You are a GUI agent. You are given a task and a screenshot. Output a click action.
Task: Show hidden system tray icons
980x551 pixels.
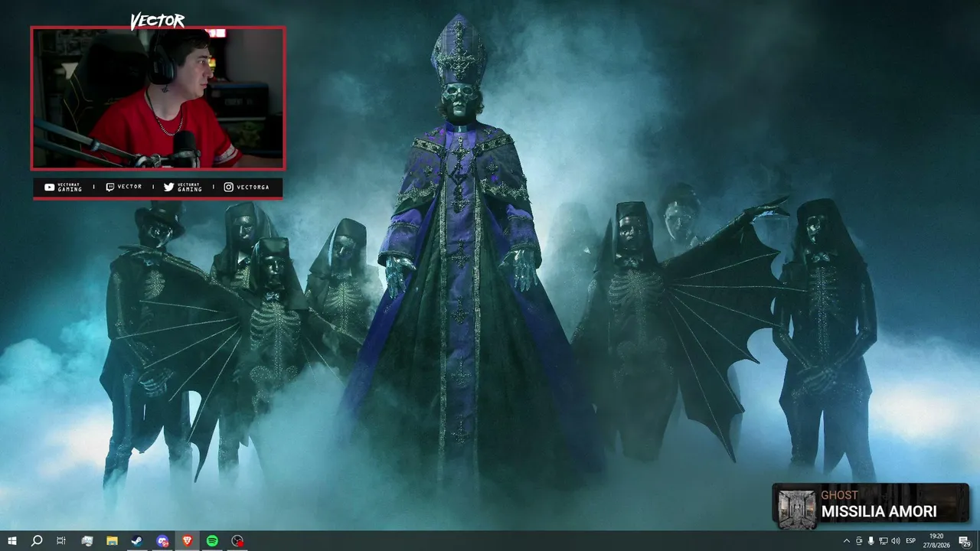coord(847,541)
